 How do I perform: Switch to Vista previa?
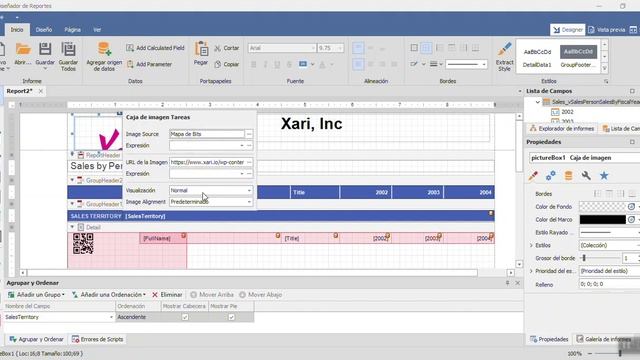tap(607, 30)
